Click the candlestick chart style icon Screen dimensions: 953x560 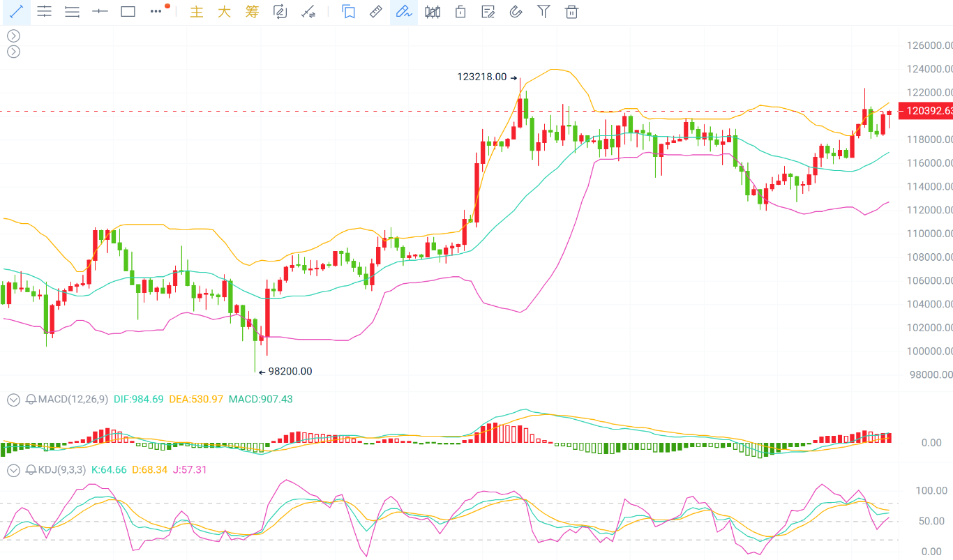[x=433, y=12]
